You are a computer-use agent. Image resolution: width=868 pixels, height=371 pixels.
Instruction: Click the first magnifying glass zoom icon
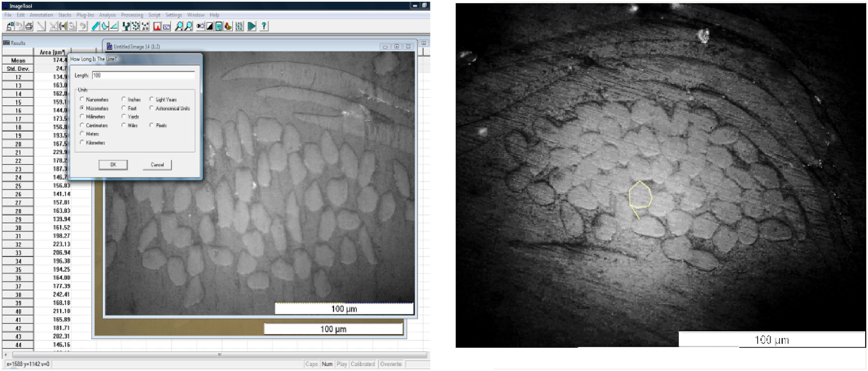coord(179,26)
